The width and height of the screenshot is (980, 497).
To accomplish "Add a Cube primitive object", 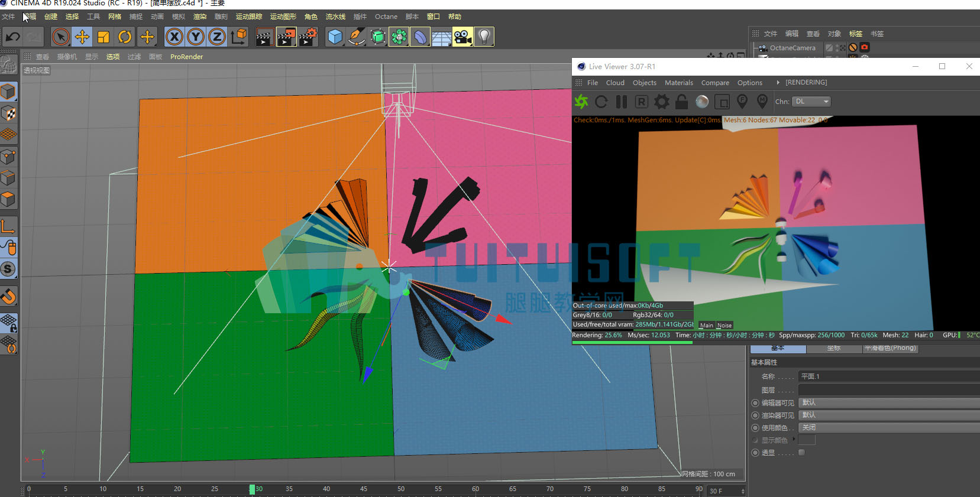I will click(335, 37).
